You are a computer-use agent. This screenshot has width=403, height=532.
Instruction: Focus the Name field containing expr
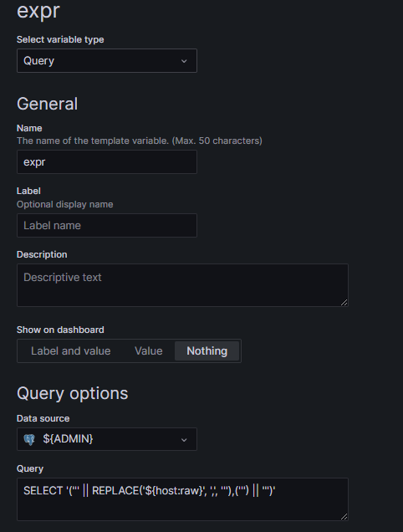click(x=107, y=161)
